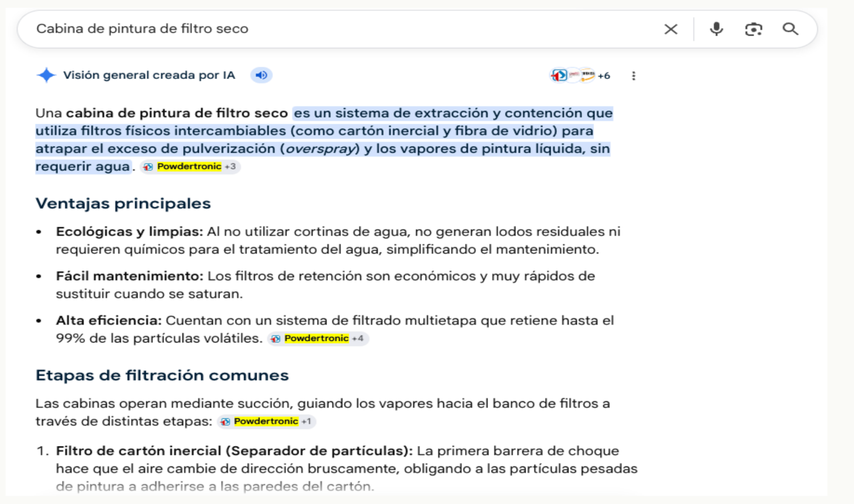Click the highlighted 'requerir agua' text
This screenshot has width=854, height=504.
point(83,167)
